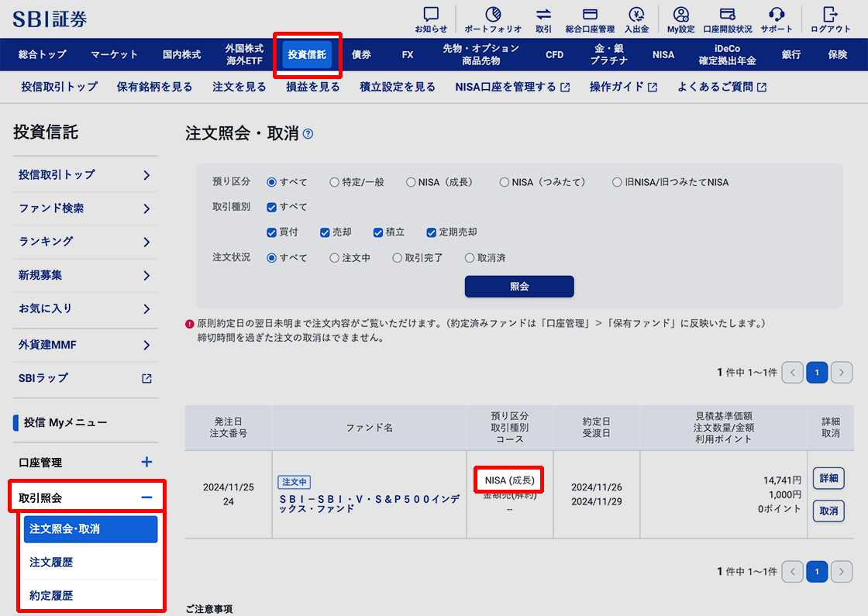Viewport: 868px width, 616px height.
Task: Open 投信取引トップ sidebar chevron
Action: [x=146, y=175]
